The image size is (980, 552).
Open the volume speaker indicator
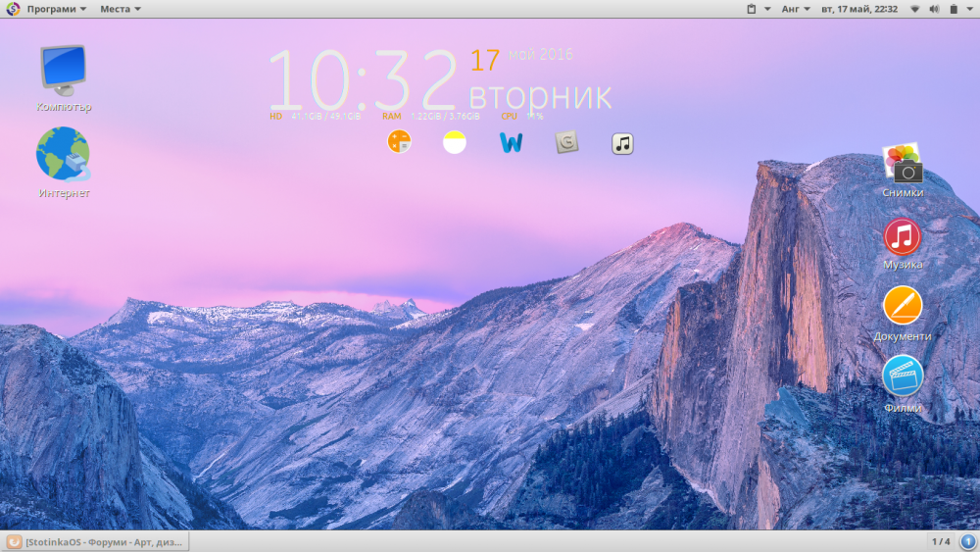coord(934,9)
